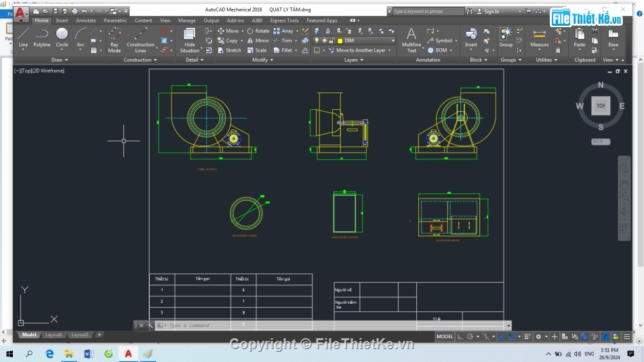Switch to the Layout1 tab

[54, 334]
